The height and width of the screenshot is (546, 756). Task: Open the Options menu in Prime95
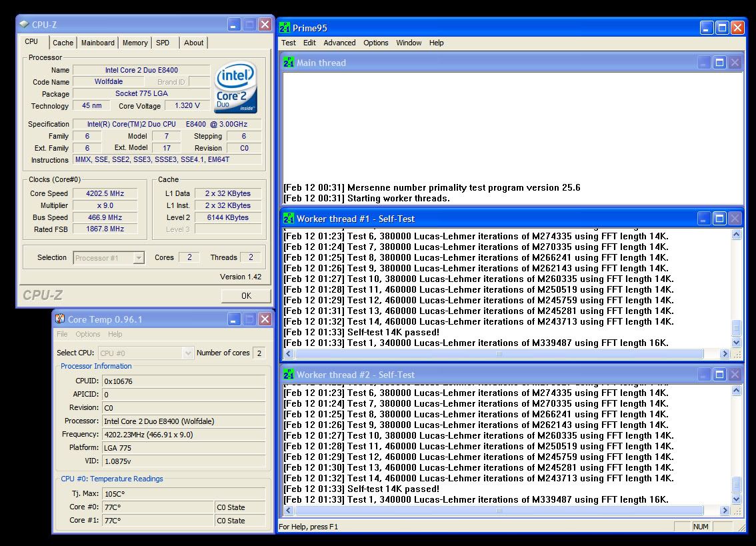375,43
